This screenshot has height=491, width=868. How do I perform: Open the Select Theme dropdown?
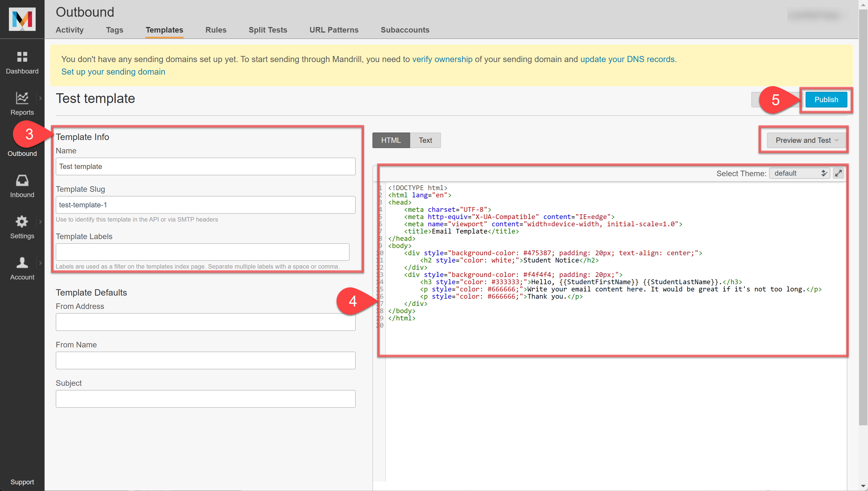(799, 173)
